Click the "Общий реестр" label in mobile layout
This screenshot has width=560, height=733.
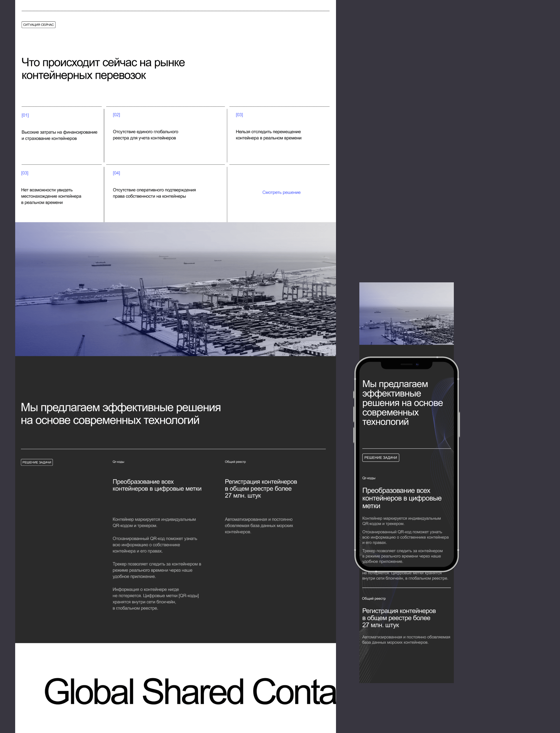(374, 598)
